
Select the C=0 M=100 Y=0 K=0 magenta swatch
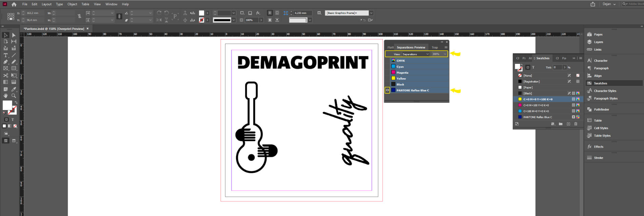coord(536,105)
